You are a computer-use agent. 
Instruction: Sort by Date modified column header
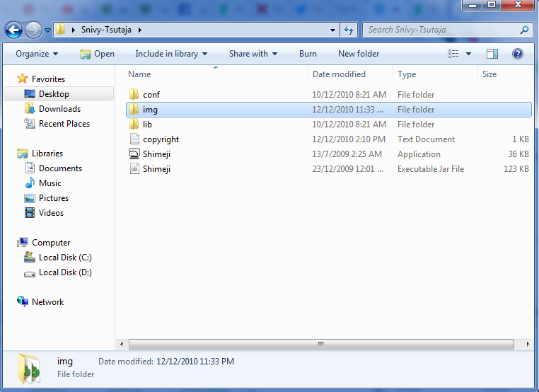(x=340, y=74)
